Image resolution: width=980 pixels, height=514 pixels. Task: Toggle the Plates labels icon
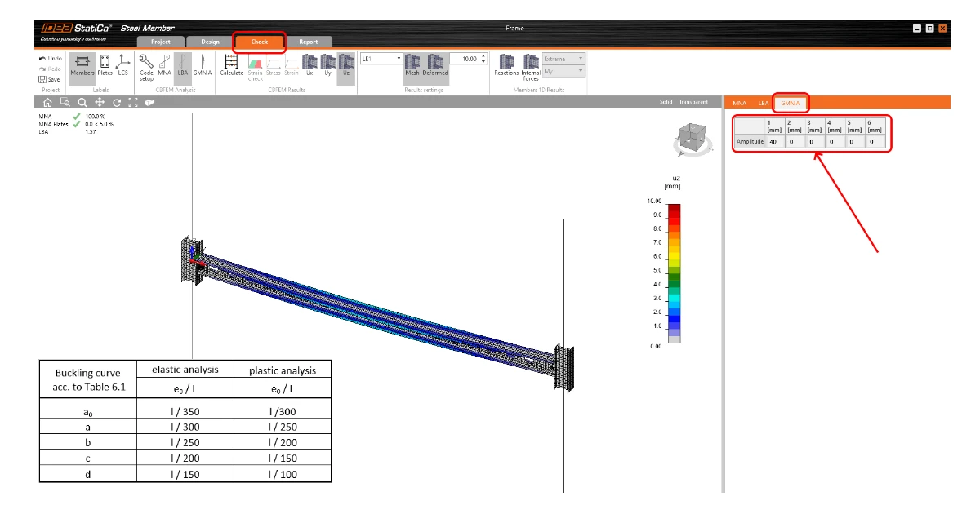tap(105, 65)
